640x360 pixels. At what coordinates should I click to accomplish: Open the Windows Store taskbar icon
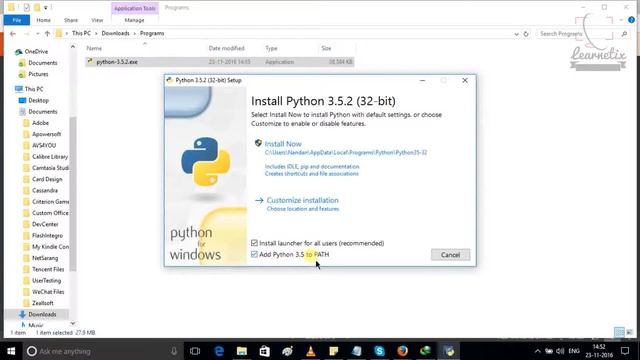point(264,351)
